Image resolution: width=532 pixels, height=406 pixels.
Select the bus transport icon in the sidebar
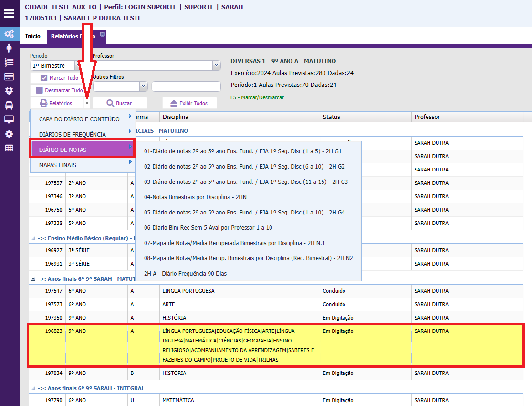tap(9, 105)
